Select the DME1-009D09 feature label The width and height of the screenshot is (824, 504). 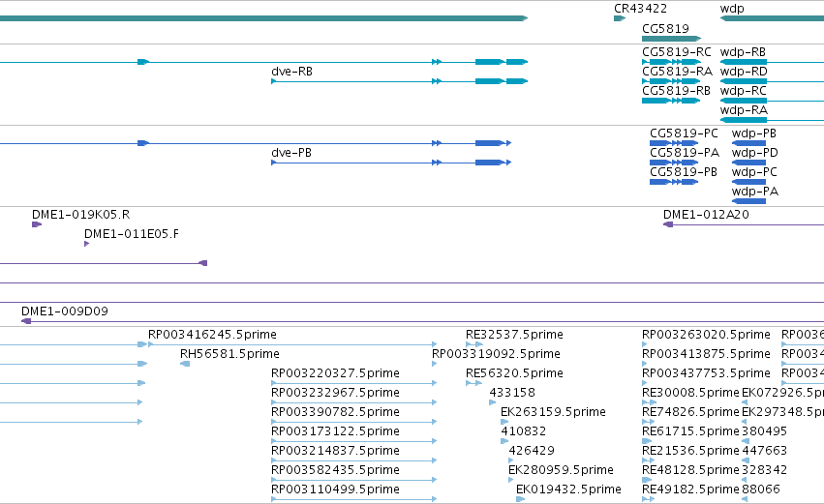[65, 311]
